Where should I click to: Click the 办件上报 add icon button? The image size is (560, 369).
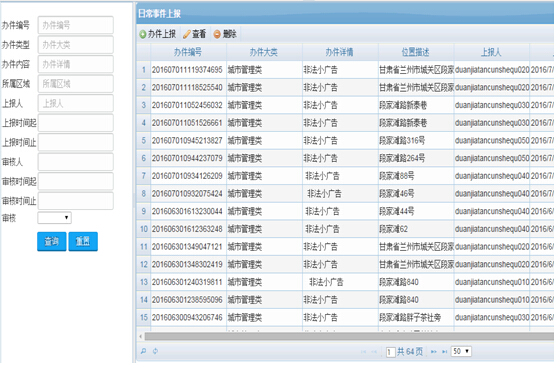[158, 34]
